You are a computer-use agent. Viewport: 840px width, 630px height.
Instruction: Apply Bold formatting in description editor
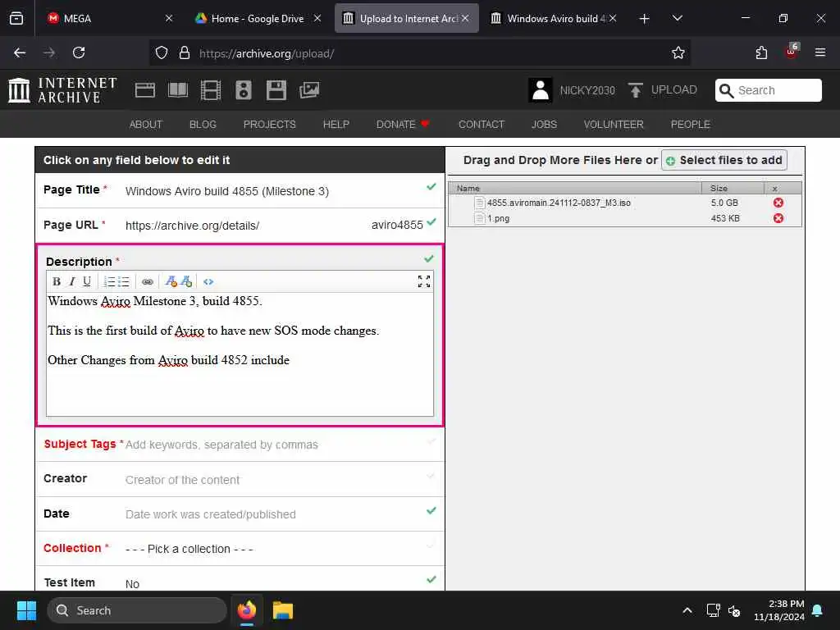pos(57,282)
